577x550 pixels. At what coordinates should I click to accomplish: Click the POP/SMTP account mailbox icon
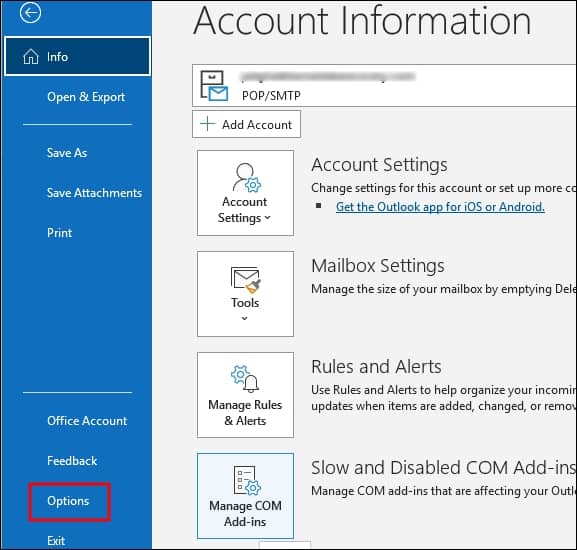click(x=214, y=86)
